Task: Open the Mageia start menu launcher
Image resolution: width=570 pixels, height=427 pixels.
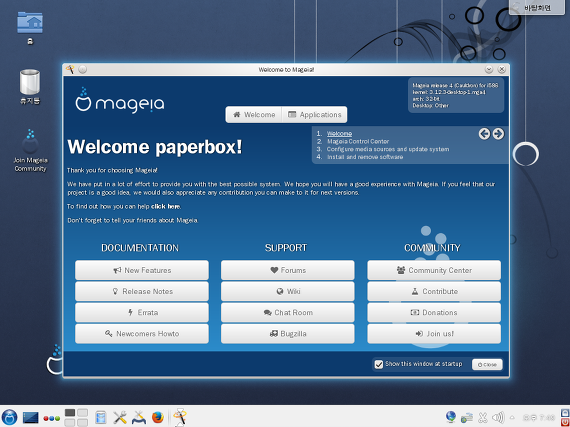Action: [x=9, y=417]
